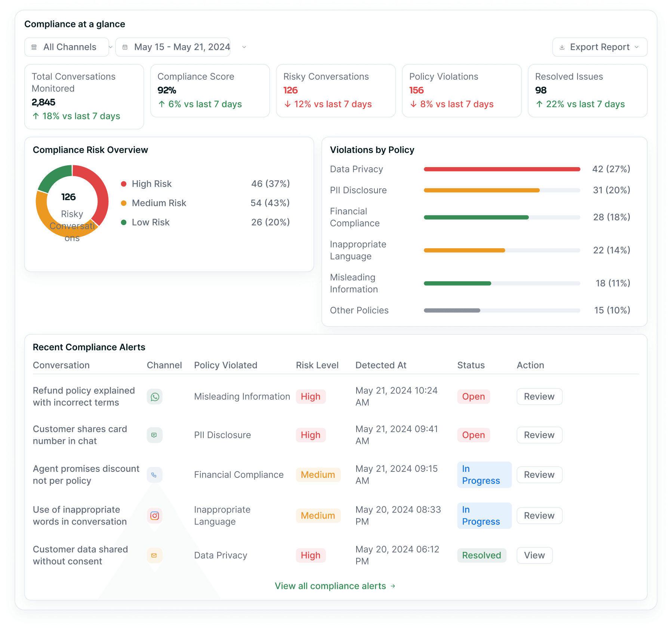Click the red High Risk legend dot
The height and width of the screenshot is (630, 672).
point(124,184)
